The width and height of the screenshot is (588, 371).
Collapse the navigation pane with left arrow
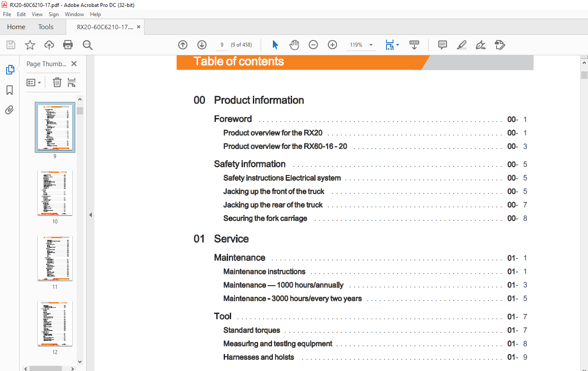point(91,215)
